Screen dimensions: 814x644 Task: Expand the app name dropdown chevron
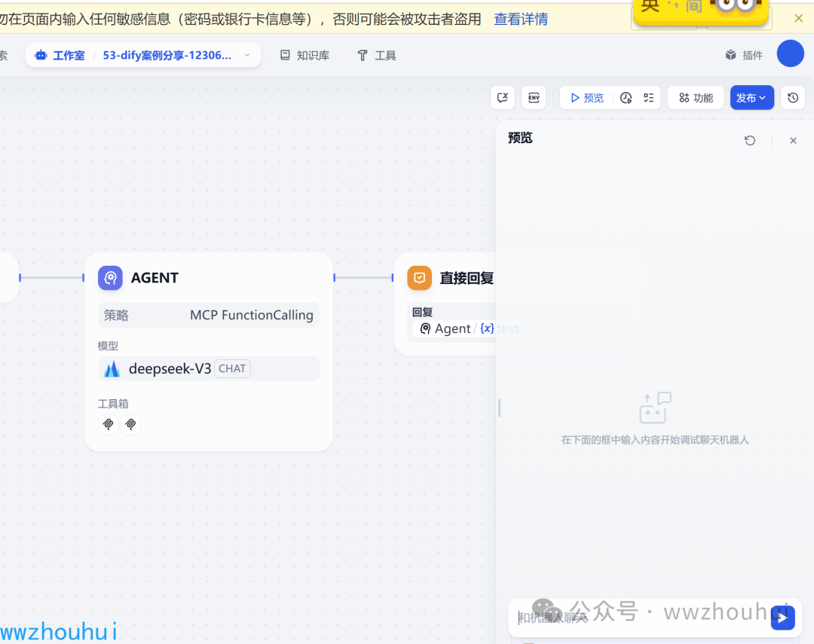pyautogui.click(x=247, y=55)
